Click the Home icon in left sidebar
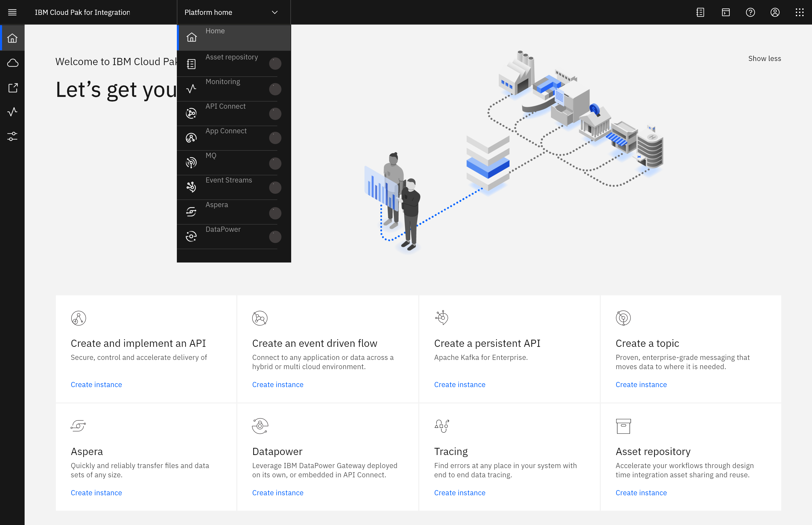812x525 pixels. 12,38
